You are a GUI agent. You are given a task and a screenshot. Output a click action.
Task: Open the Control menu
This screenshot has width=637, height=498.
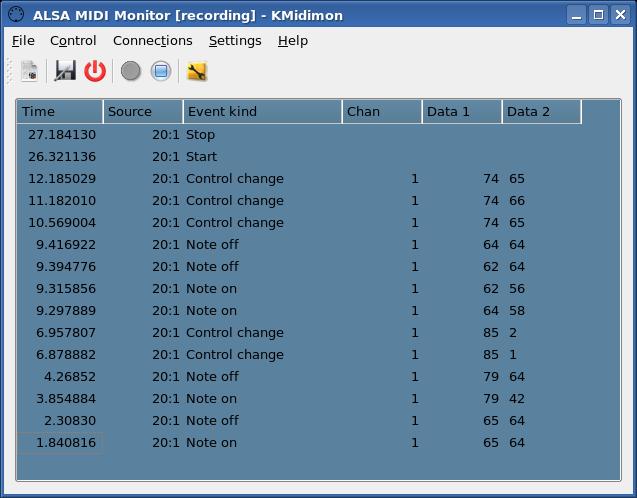73,41
